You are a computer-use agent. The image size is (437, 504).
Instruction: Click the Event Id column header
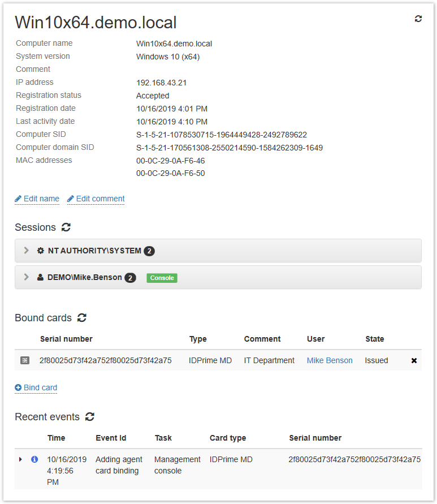click(x=111, y=438)
